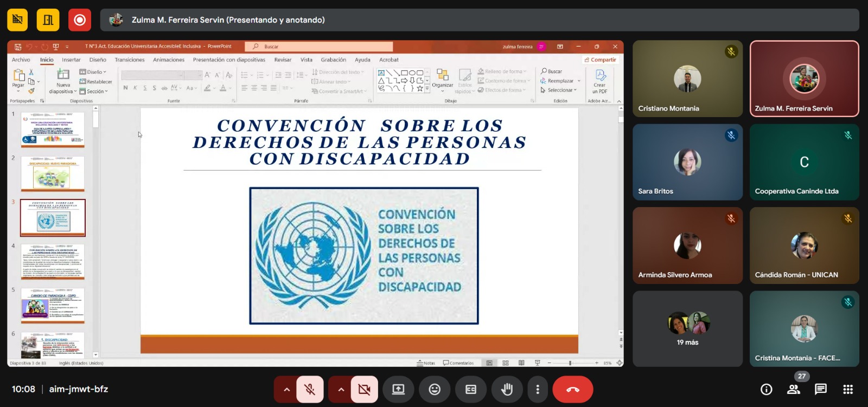Raise your hand in the meeting
Image resolution: width=868 pixels, height=407 pixels.
(507, 389)
